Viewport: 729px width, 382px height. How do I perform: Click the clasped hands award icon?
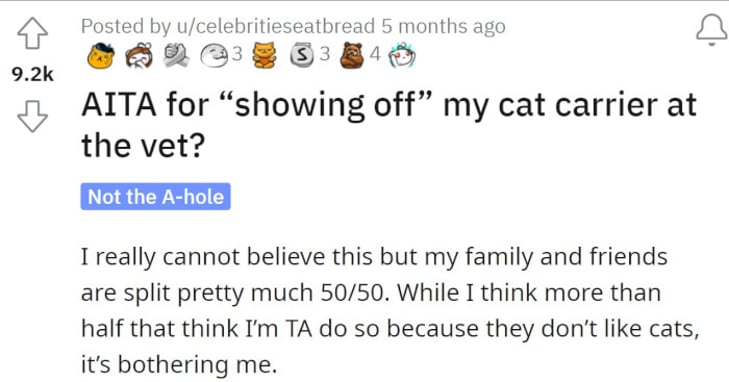(176, 55)
